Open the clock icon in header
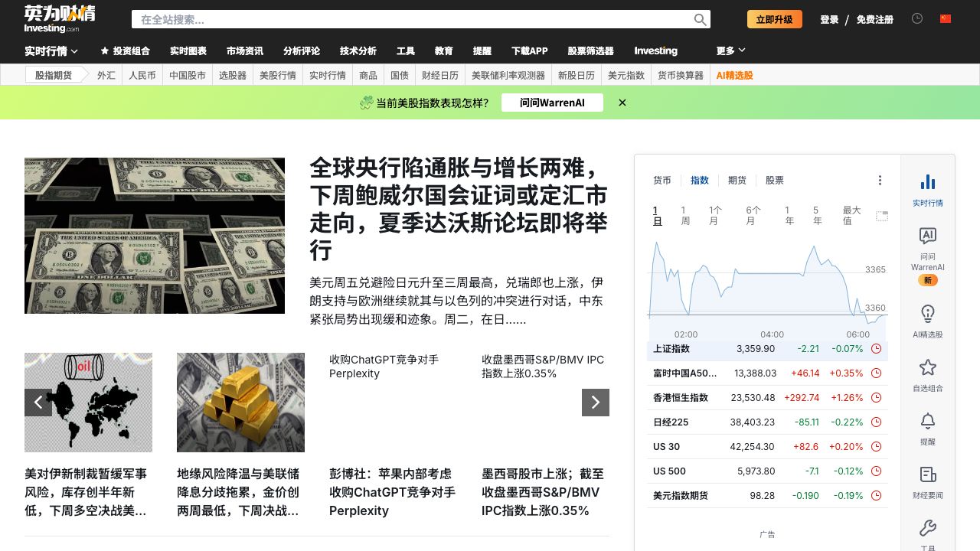Screen dimensions: 980x551 pyautogui.click(x=917, y=19)
